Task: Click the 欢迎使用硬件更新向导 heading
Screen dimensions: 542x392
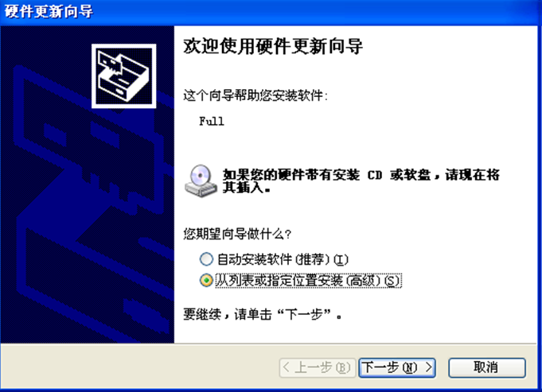Action: (273, 46)
